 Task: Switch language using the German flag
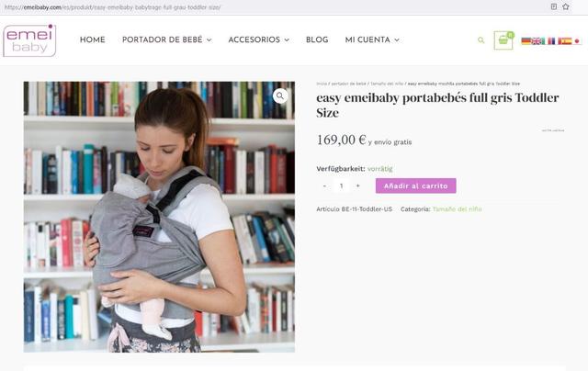pos(526,40)
